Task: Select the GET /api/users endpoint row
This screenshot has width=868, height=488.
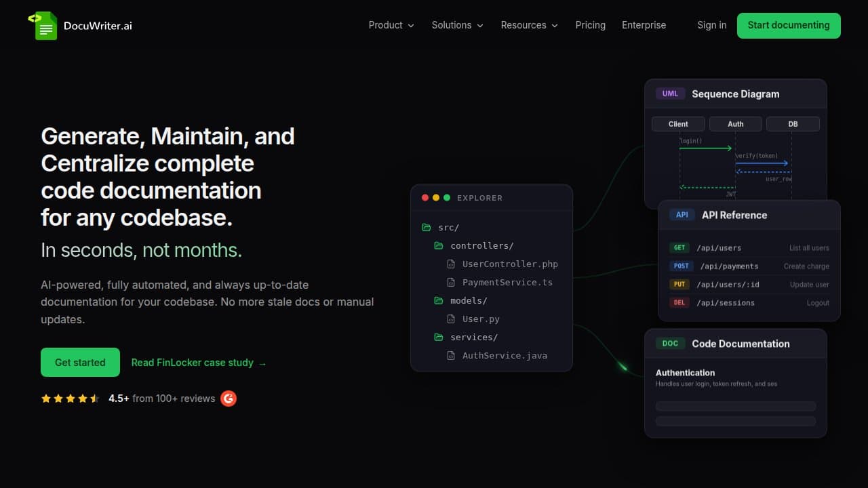Action: coord(749,248)
